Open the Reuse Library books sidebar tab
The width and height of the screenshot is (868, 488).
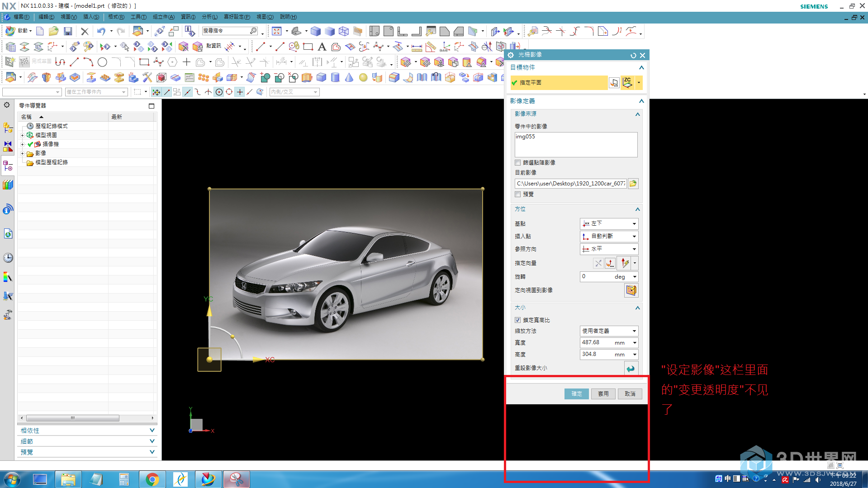[x=8, y=185]
